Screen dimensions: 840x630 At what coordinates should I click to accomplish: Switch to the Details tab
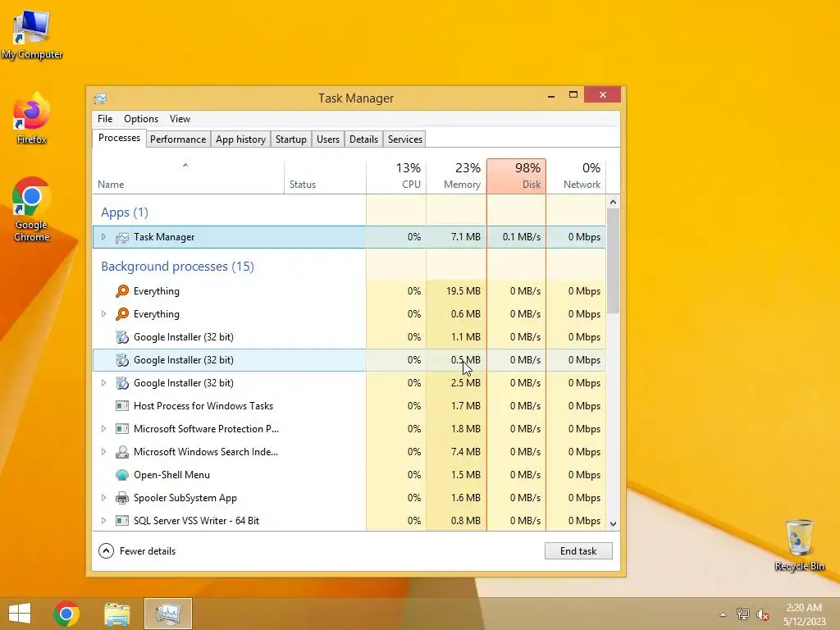pyautogui.click(x=363, y=139)
